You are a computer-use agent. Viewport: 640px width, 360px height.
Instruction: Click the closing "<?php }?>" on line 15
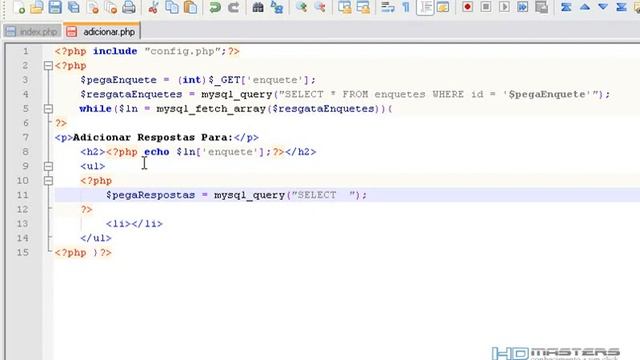[x=83, y=252]
